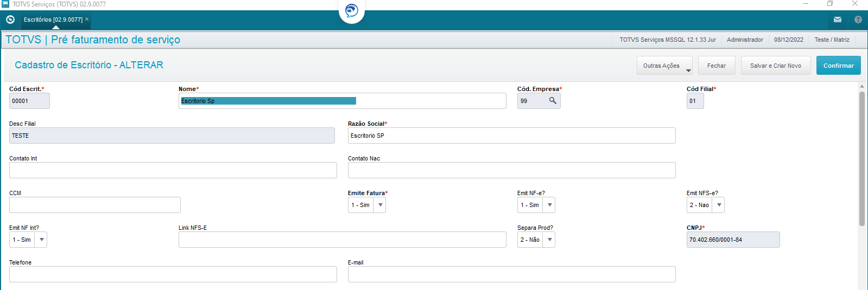868x290 pixels.
Task: Click the CNPJ field 70.402.660/0001-84
Action: point(733,240)
